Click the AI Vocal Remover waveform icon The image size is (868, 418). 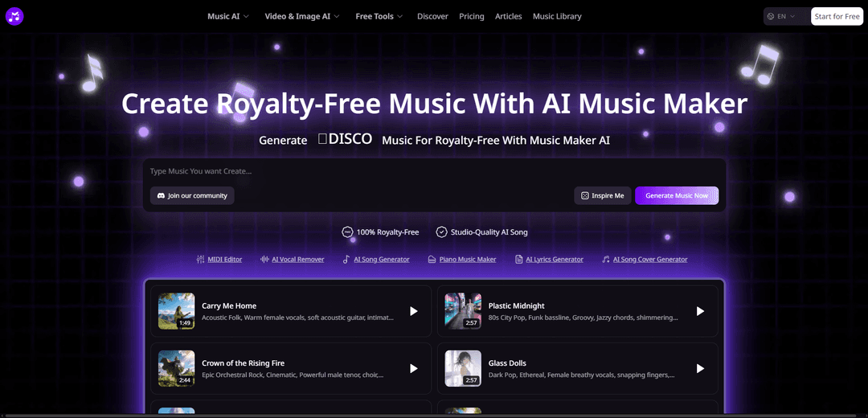(264, 259)
